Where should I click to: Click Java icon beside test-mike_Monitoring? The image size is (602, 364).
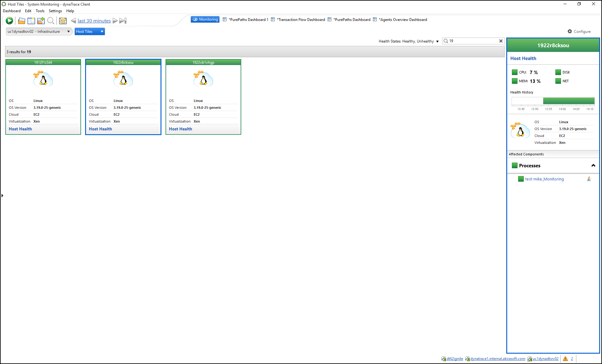[x=589, y=179]
